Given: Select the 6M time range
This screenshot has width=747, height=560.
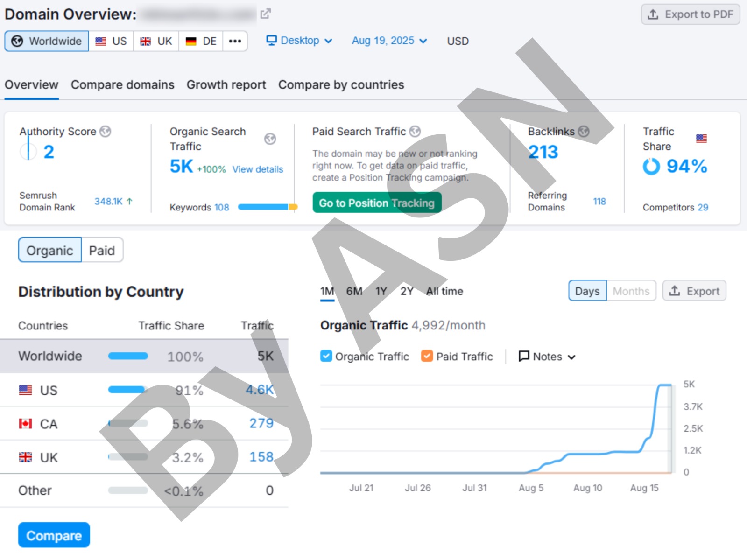Looking at the screenshot, I should 354,291.
